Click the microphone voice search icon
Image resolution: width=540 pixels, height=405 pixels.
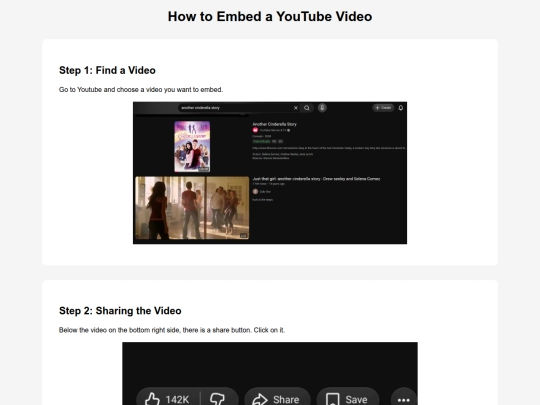[x=322, y=108]
